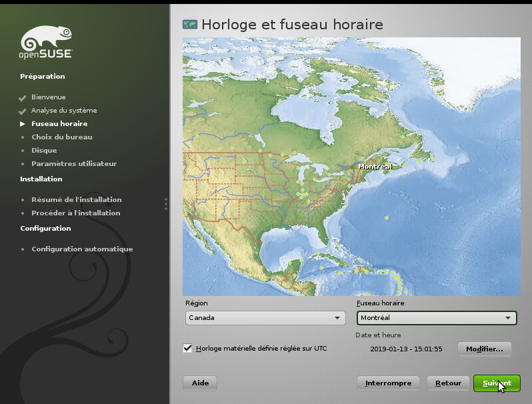The height and width of the screenshot is (404, 532).
Task: Select Choix du bureau in sidebar
Action: click(x=61, y=137)
